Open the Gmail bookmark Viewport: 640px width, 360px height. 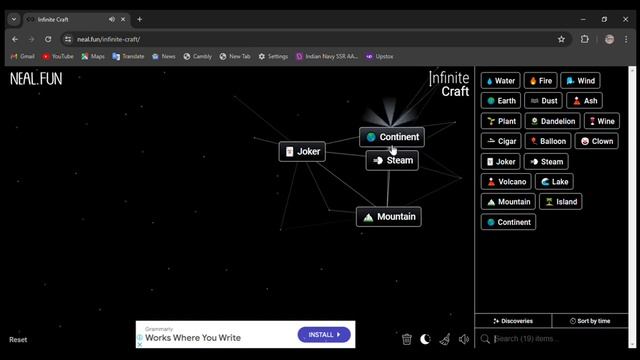(23, 56)
